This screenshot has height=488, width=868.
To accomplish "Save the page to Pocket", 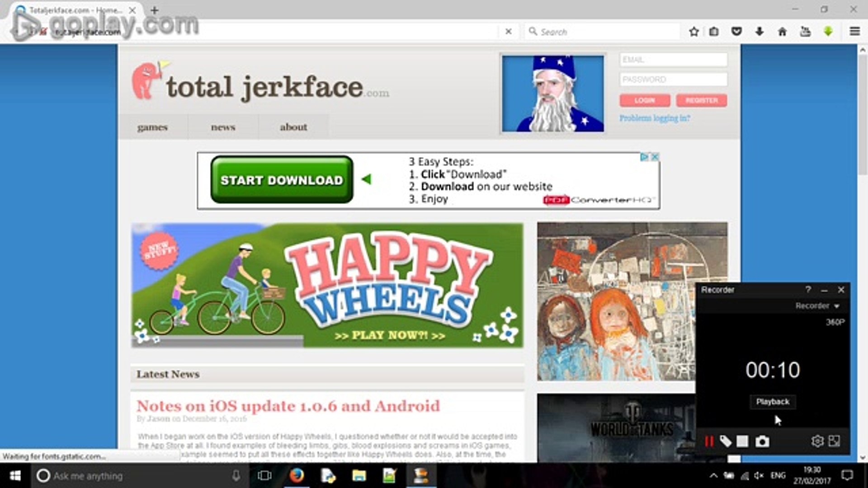I will tap(737, 32).
